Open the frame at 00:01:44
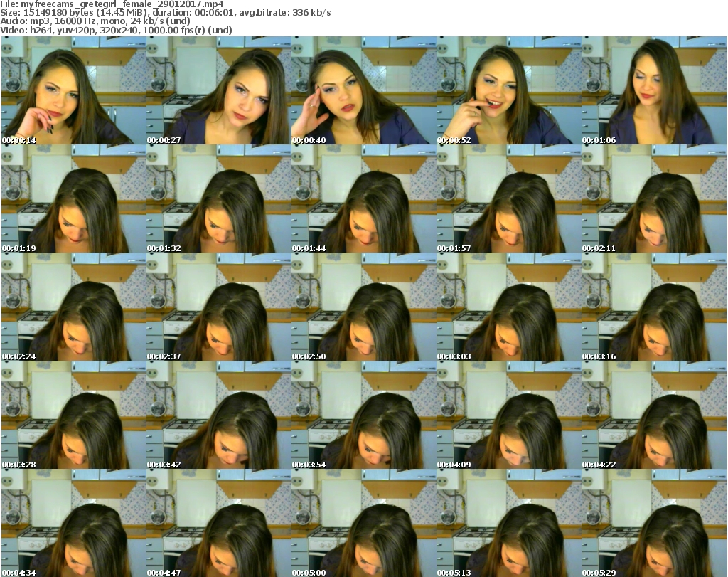This screenshot has height=577, width=728. point(364,198)
